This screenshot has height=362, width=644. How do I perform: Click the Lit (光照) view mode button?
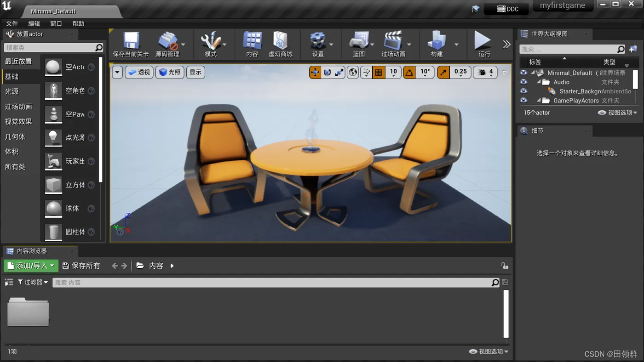pyautogui.click(x=170, y=72)
